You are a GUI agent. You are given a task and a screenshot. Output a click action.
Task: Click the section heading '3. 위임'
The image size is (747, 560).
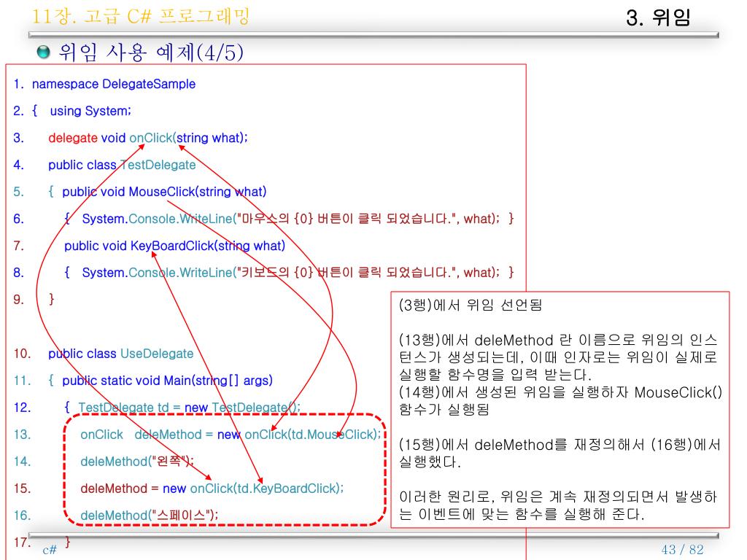(x=658, y=17)
